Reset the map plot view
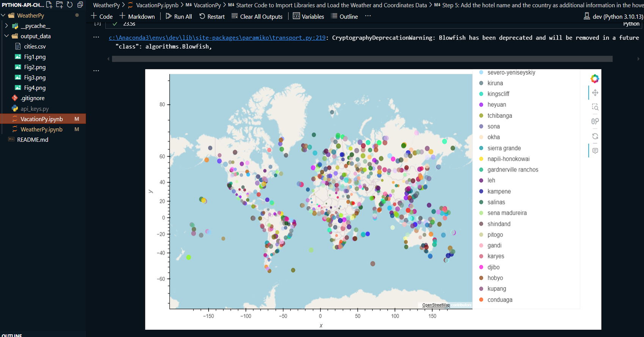 (x=595, y=136)
